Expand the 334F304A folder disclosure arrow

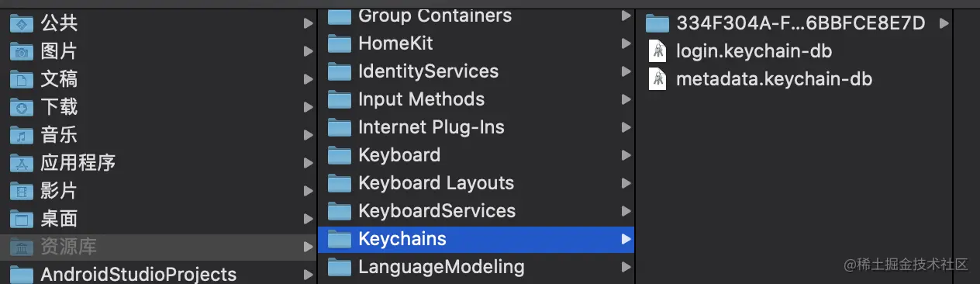point(944,23)
